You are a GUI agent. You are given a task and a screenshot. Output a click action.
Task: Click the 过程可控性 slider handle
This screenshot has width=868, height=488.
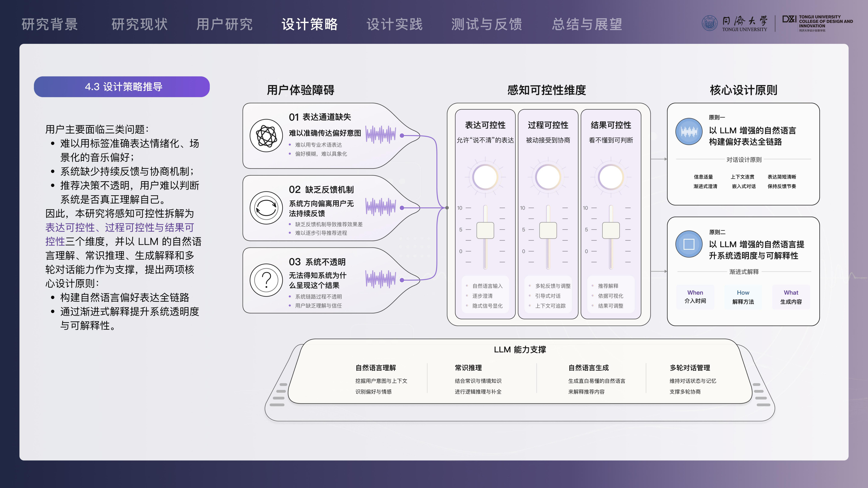click(548, 230)
